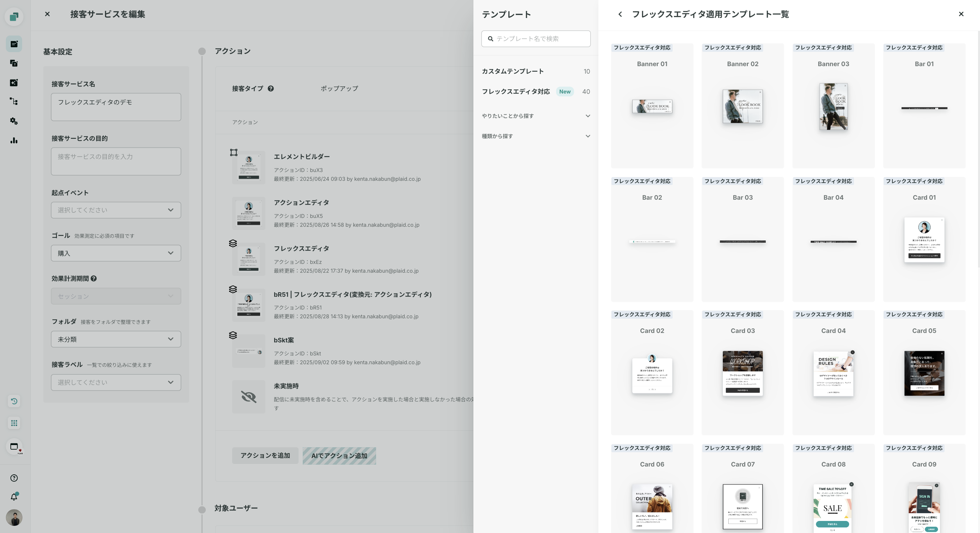Click AIでアクション追加 button
The width and height of the screenshot is (980, 533).
click(x=339, y=456)
